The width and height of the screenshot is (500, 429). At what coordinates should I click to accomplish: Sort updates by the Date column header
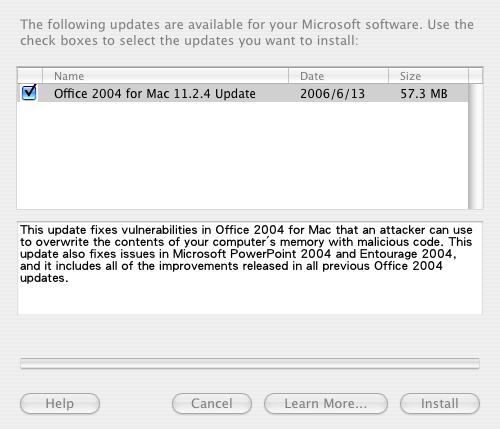338,76
